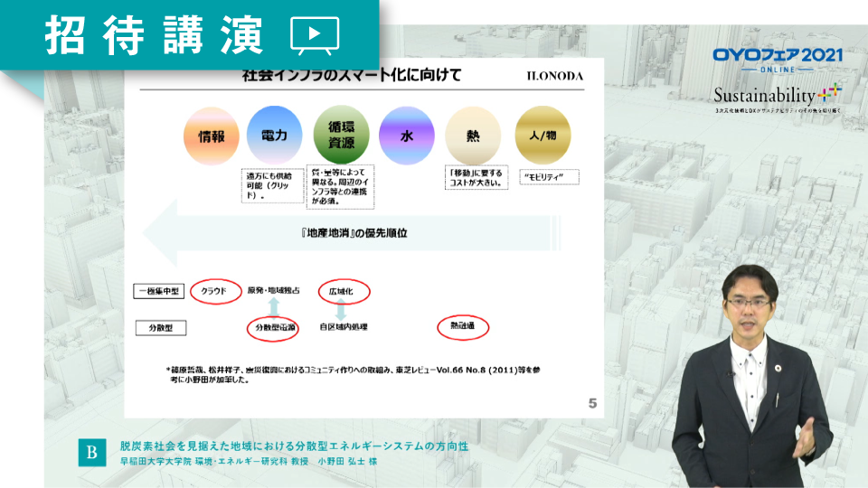Click the beige 熱 circle
868x488 pixels.
click(472, 136)
